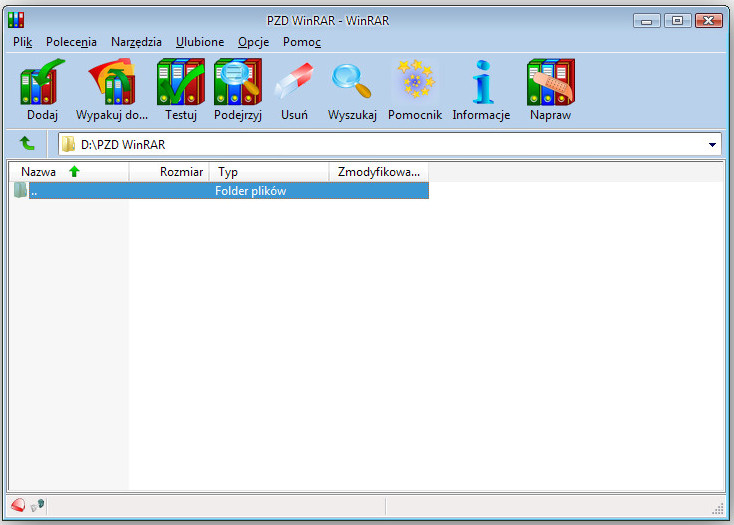Expand the address path dropdown arrow
Screen dimensions: 734x525
pyautogui.click(x=712, y=145)
